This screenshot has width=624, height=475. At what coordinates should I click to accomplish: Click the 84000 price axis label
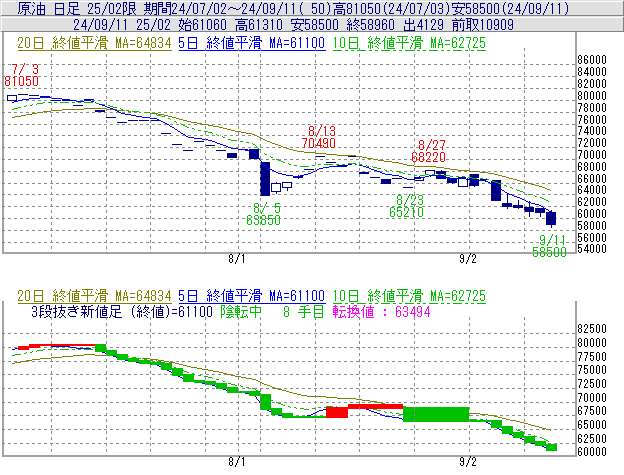click(592, 72)
